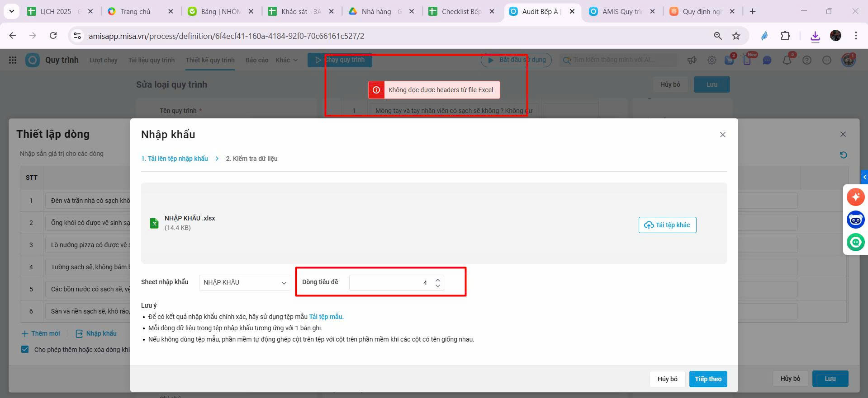
Task: Open the Chrome three-dot menu
Action: 856,36
